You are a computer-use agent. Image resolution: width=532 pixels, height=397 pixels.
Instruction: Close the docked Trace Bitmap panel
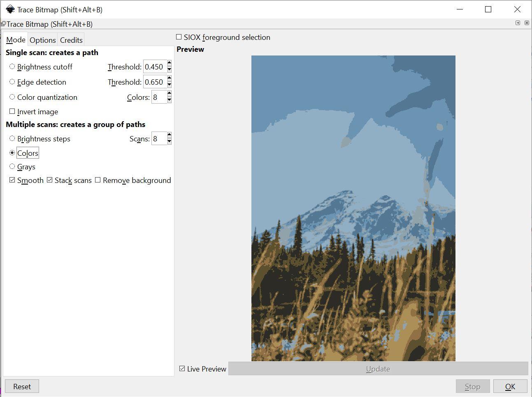click(527, 23)
